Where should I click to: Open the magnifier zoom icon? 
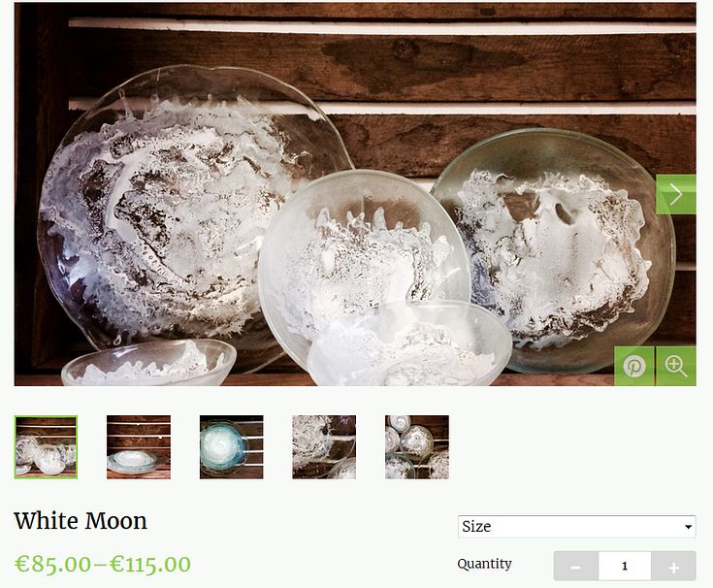point(676,366)
